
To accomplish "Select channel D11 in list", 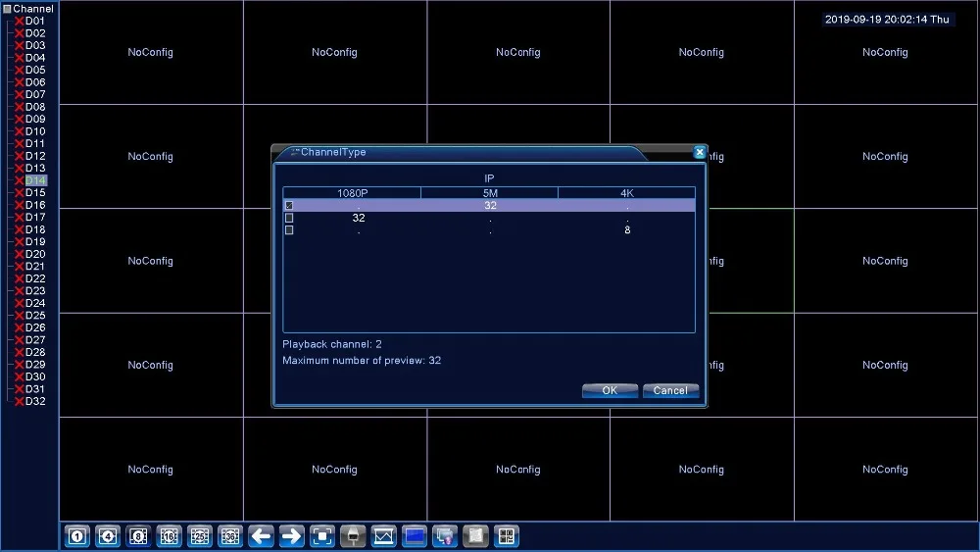I will [35, 144].
